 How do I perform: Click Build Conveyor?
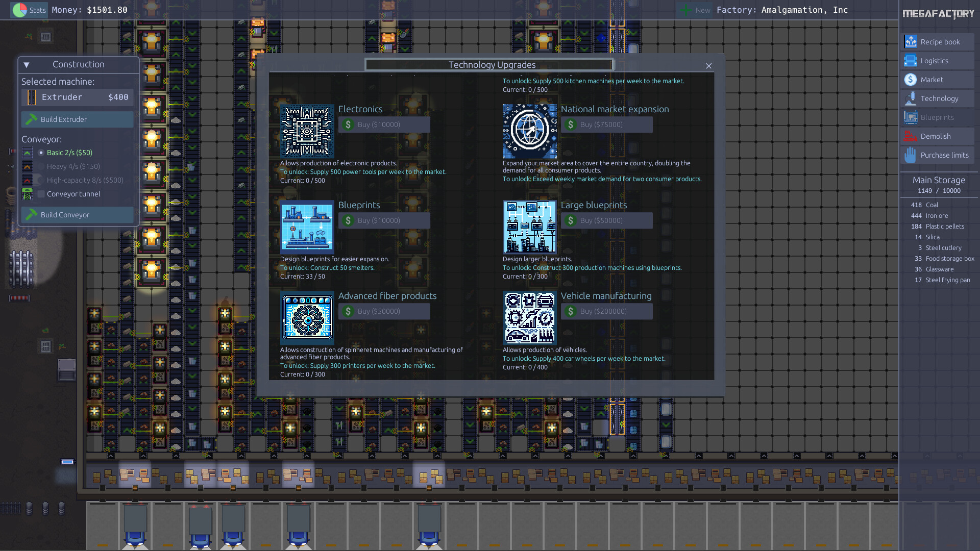(77, 214)
